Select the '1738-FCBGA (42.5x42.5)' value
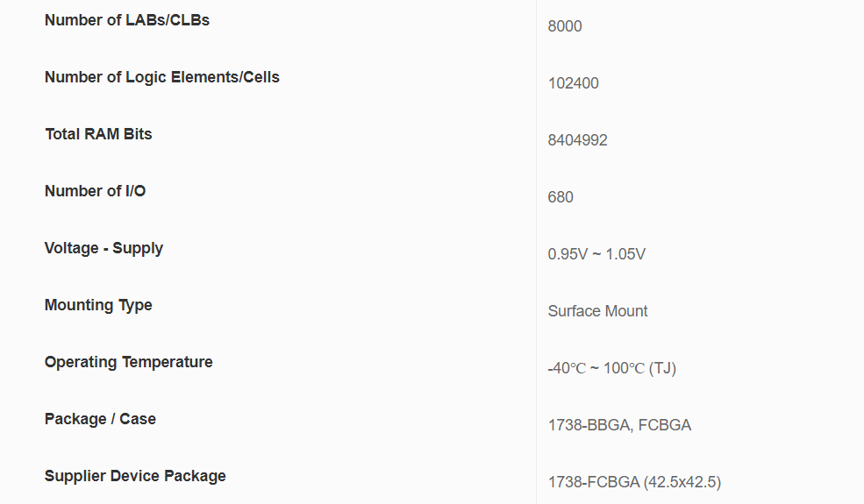The image size is (864, 504). (x=634, y=482)
